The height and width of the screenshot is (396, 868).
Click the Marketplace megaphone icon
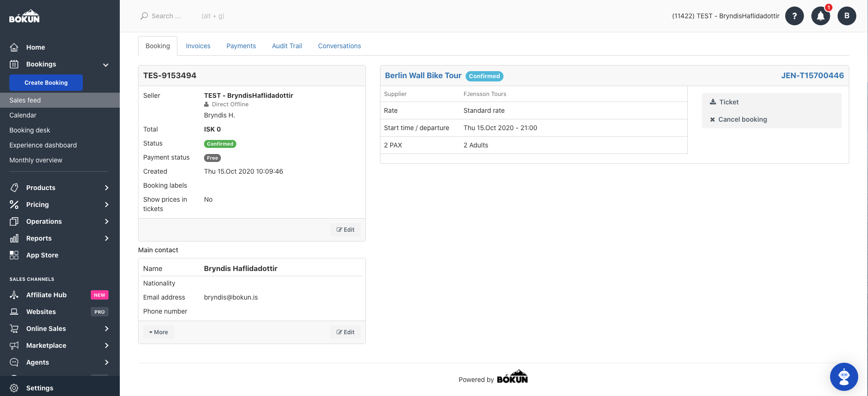15,345
